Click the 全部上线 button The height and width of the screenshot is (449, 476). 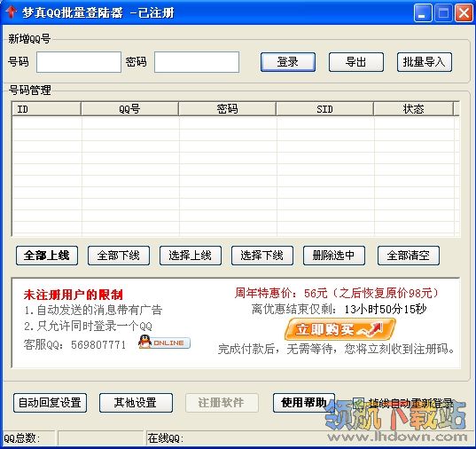coord(47,256)
